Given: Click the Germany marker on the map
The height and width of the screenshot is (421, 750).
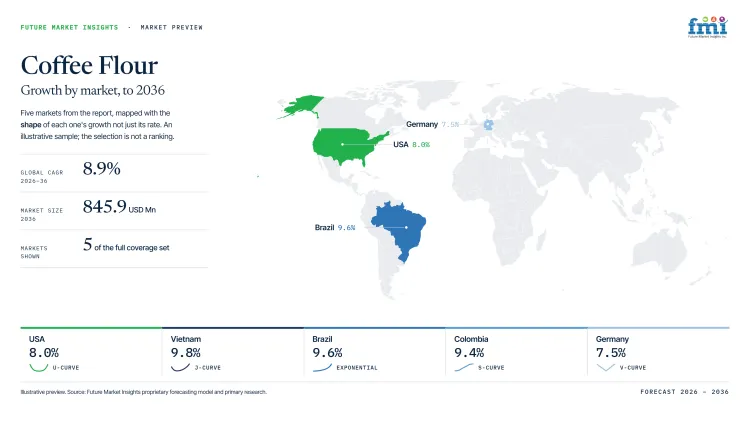Looking at the screenshot, I should 488,125.
